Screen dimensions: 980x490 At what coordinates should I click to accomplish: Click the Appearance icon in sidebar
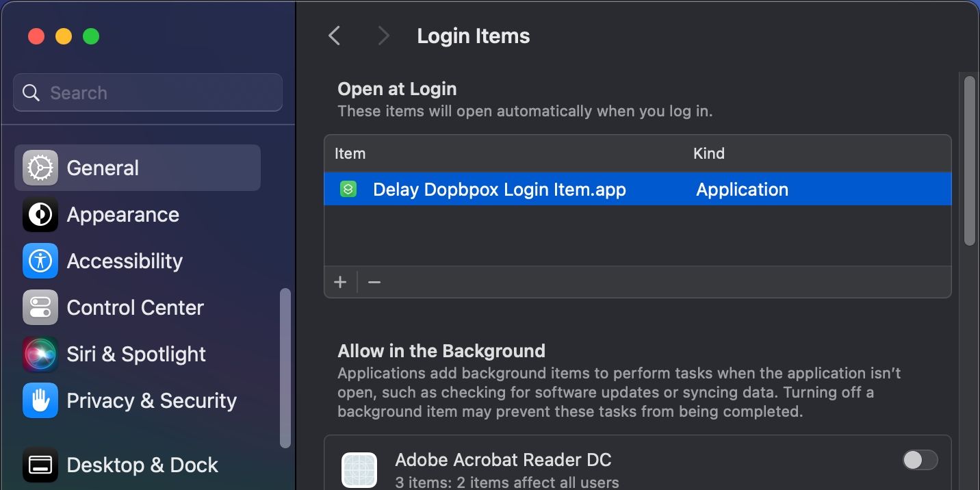(x=40, y=214)
